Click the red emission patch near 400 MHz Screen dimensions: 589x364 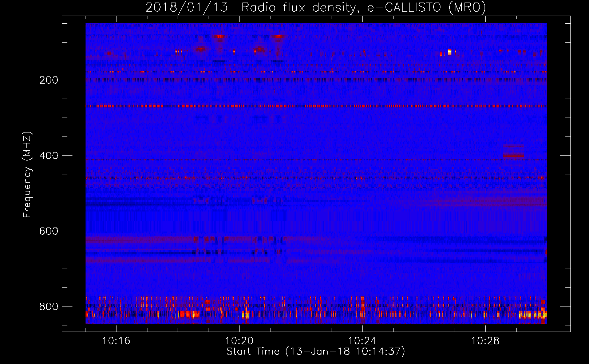513,155
